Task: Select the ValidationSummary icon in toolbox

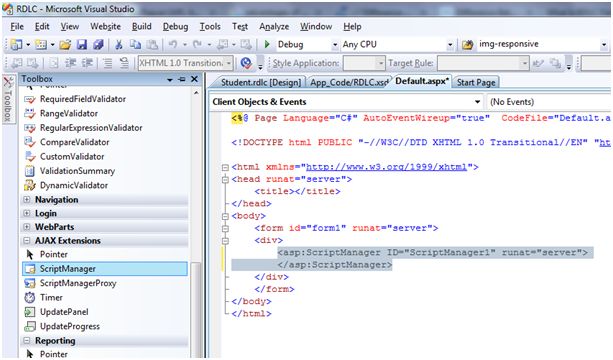Action: [30, 171]
